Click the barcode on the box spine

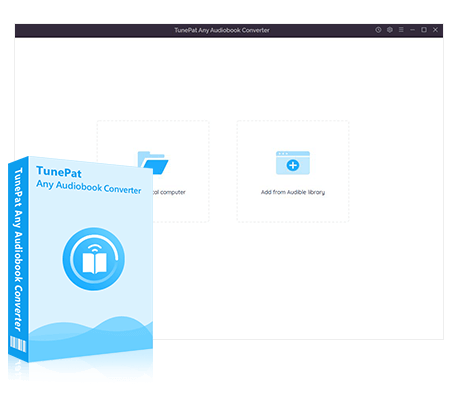(x=18, y=344)
